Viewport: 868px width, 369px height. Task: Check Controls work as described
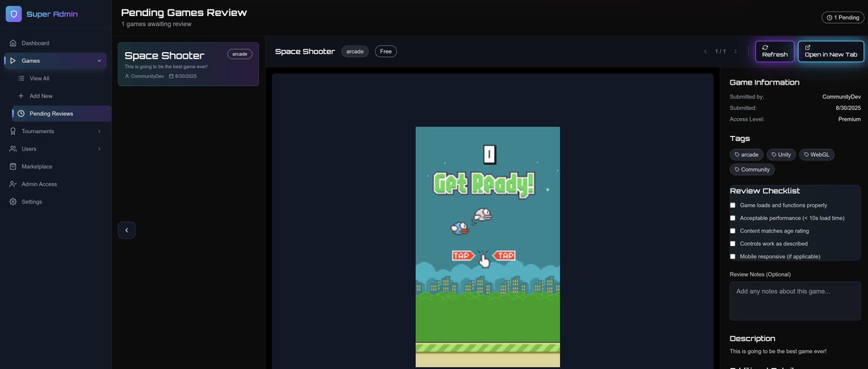point(733,244)
